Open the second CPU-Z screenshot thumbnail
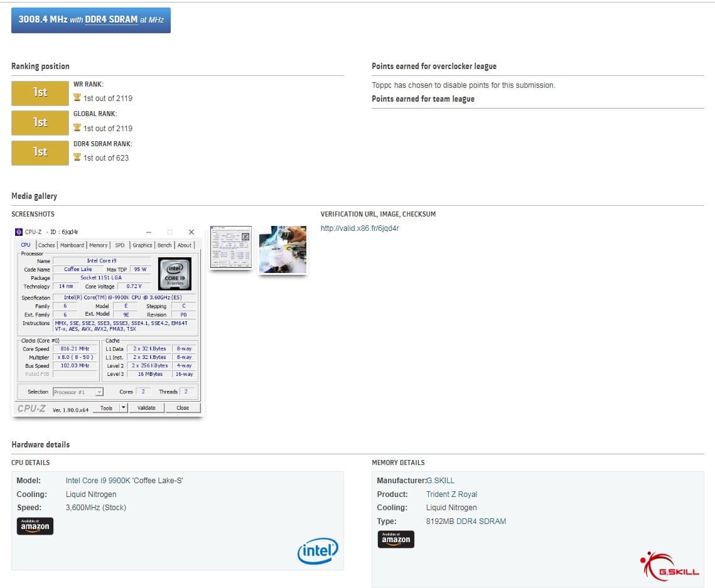 231,247
